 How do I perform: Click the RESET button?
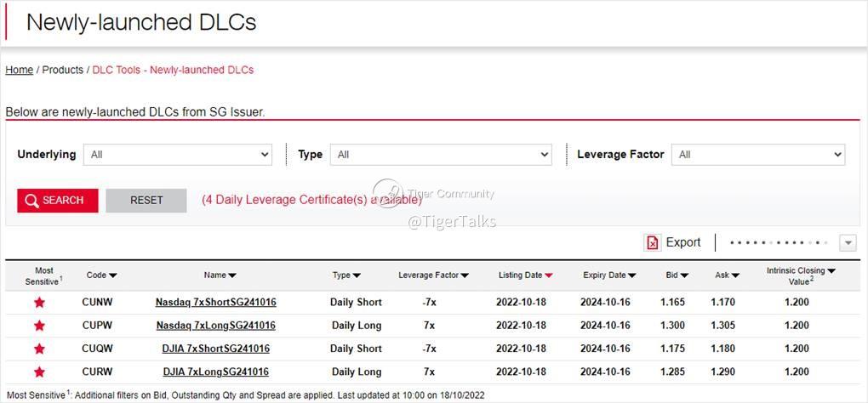coord(146,201)
